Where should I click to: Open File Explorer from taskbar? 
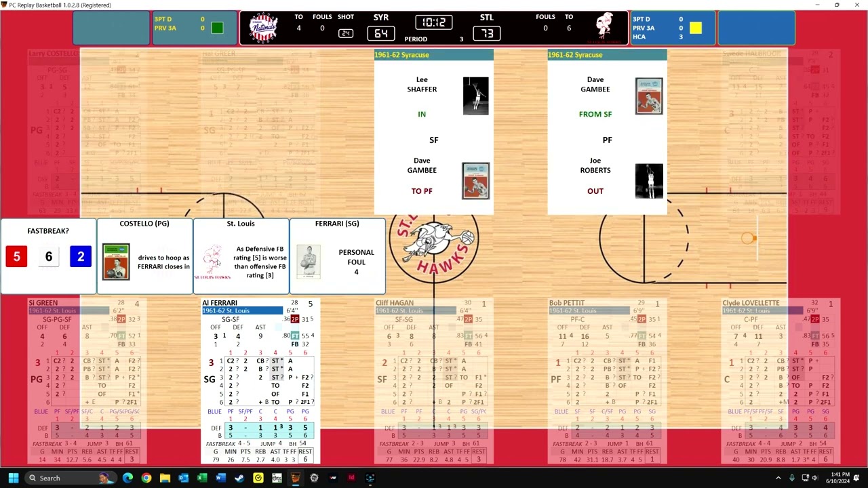click(165, 478)
